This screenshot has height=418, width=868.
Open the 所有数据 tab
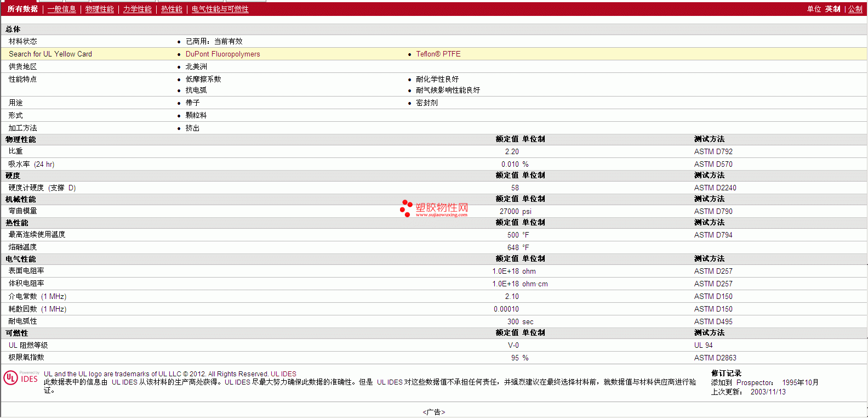pyautogui.click(x=22, y=9)
